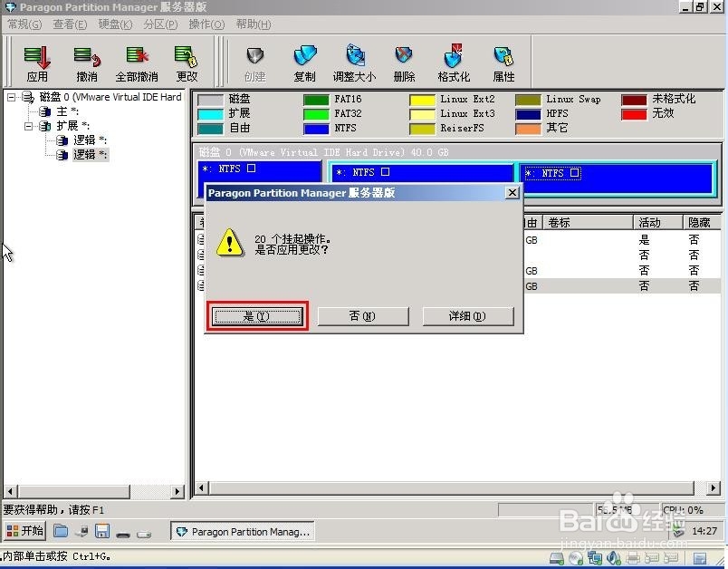728x569 pixels.
Task: Click the 卷标 column header
Action: 588,223
